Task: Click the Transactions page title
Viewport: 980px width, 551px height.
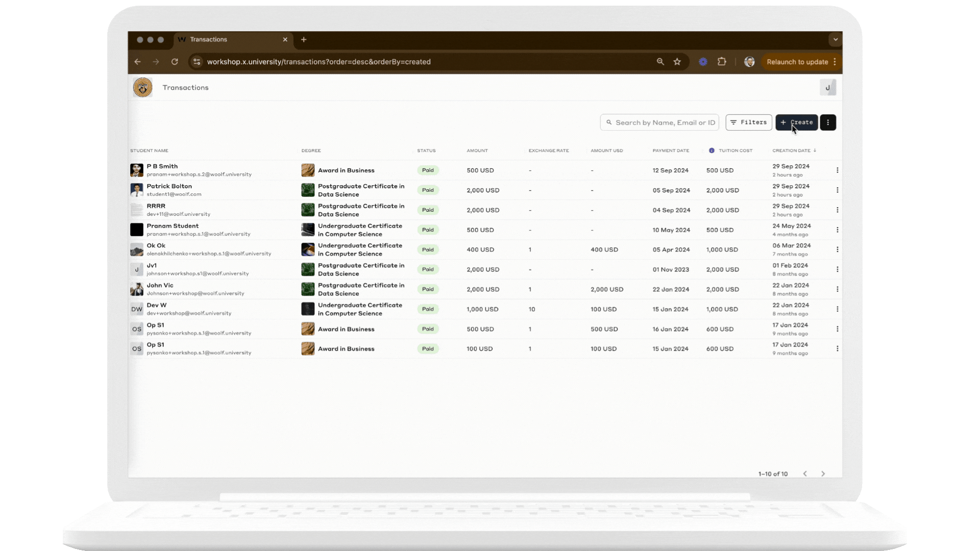Action: (x=185, y=88)
